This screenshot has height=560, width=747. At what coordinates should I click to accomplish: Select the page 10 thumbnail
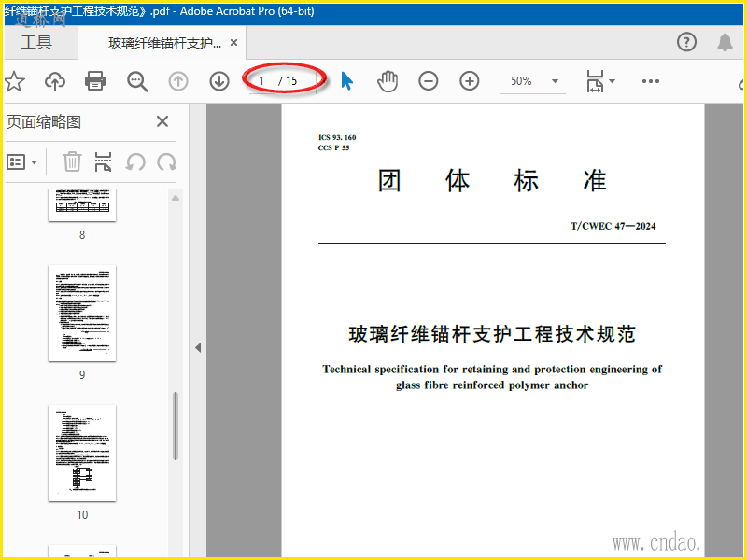click(x=82, y=454)
